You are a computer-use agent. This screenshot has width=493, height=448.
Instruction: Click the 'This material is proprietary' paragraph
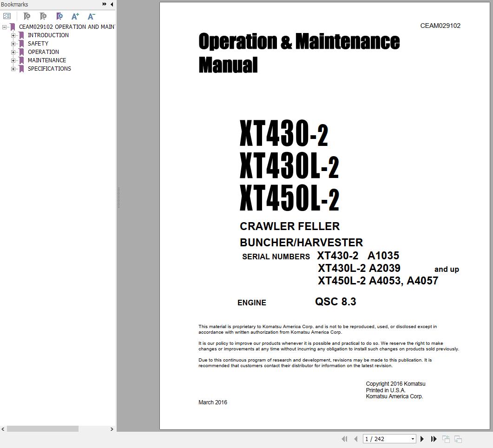[x=317, y=329]
